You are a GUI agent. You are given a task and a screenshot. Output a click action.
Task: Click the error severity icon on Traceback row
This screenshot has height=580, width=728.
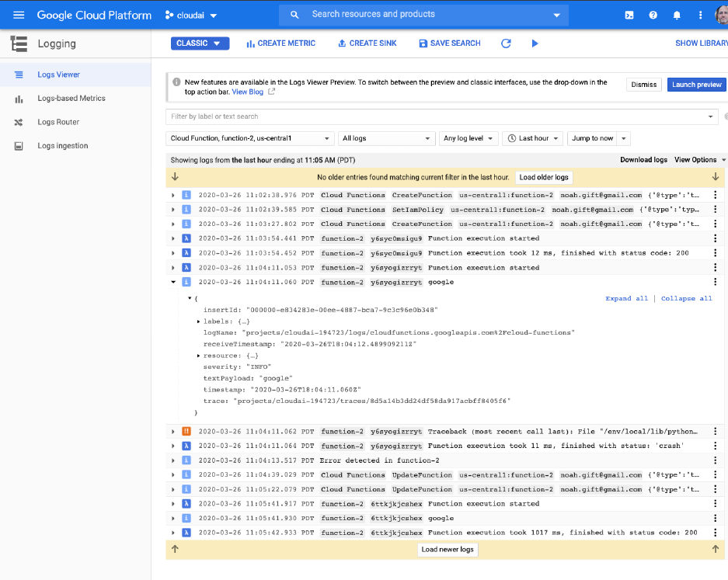pos(186,431)
